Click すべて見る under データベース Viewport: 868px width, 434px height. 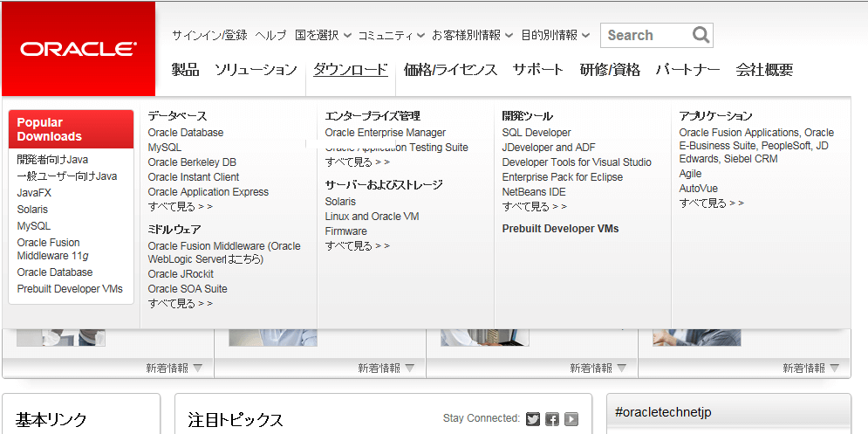(181, 206)
